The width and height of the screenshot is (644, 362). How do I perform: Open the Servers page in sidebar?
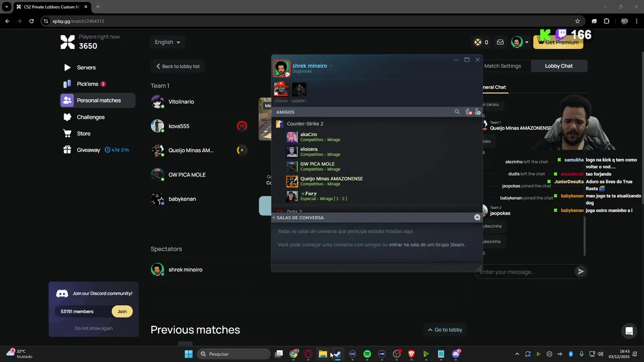86,67
